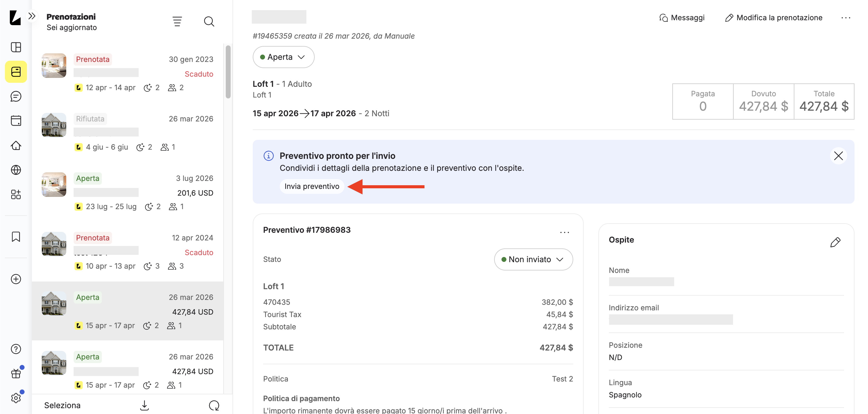Open Messaggi for this booking
Image resolution: width=868 pixels, height=414 pixels.
point(682,17)
